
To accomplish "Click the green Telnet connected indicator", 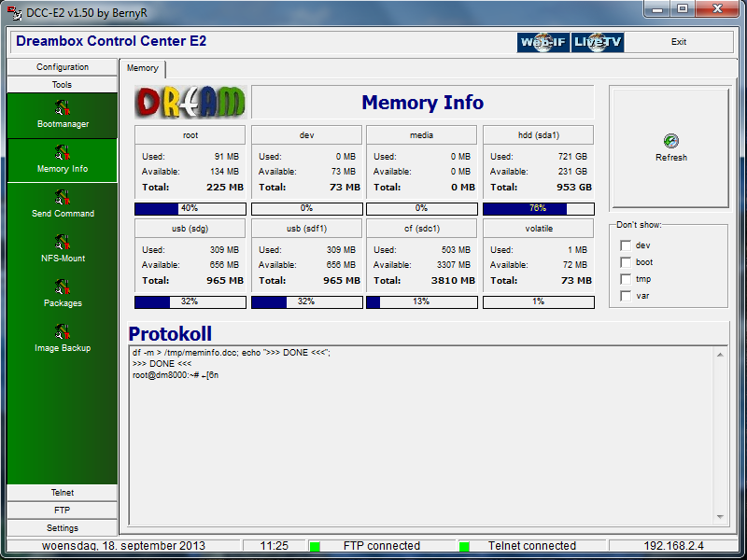I will click(x=464, y=546).
